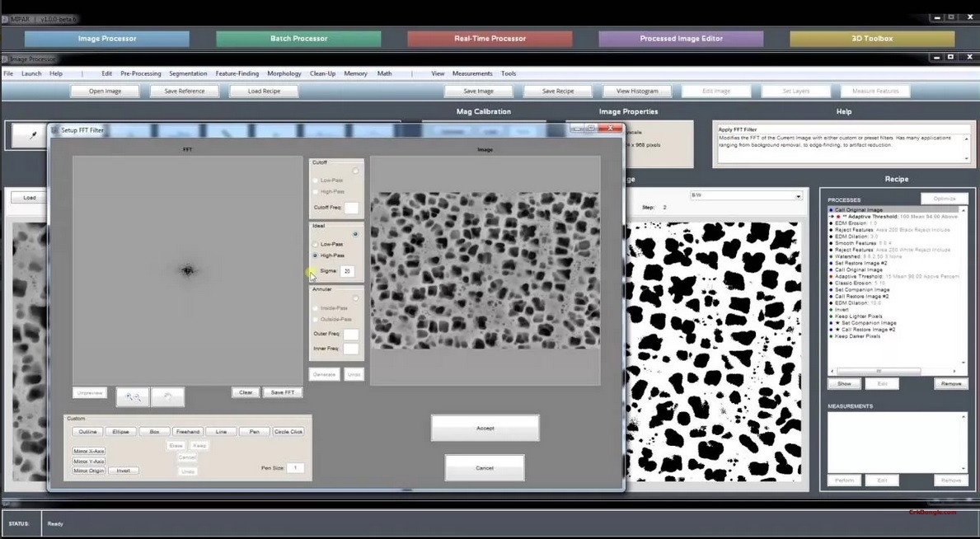Accept the FFT filter settings
This screenshot has width=980, height=539.
(485, 428)
